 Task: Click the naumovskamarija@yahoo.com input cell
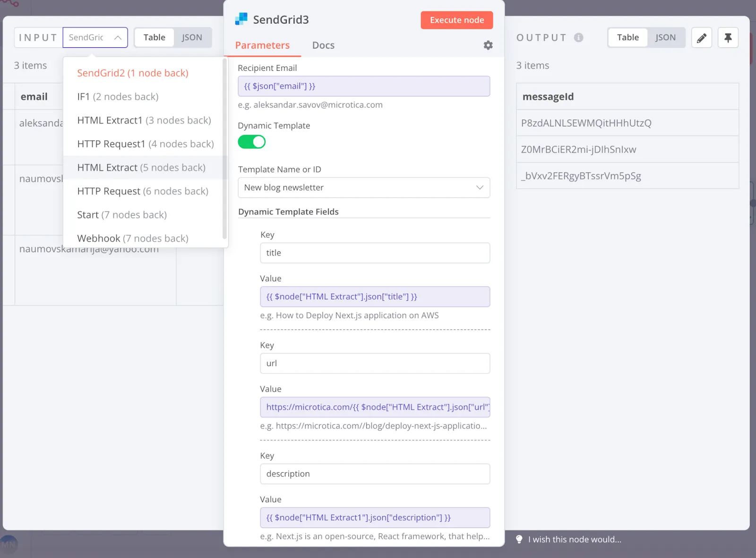(x=95, y=270)
